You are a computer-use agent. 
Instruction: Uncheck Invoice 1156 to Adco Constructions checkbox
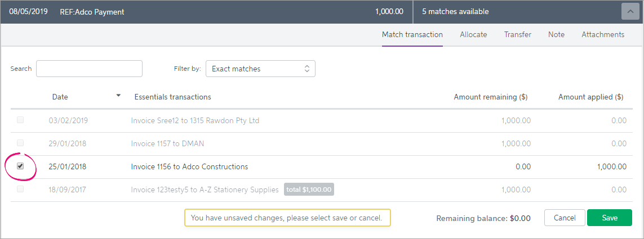(x=20, y=166)
